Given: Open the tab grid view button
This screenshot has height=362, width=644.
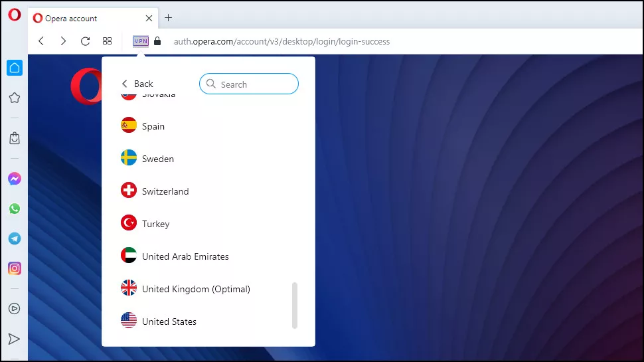Looking at the screenshot, I should pos(107,41).
